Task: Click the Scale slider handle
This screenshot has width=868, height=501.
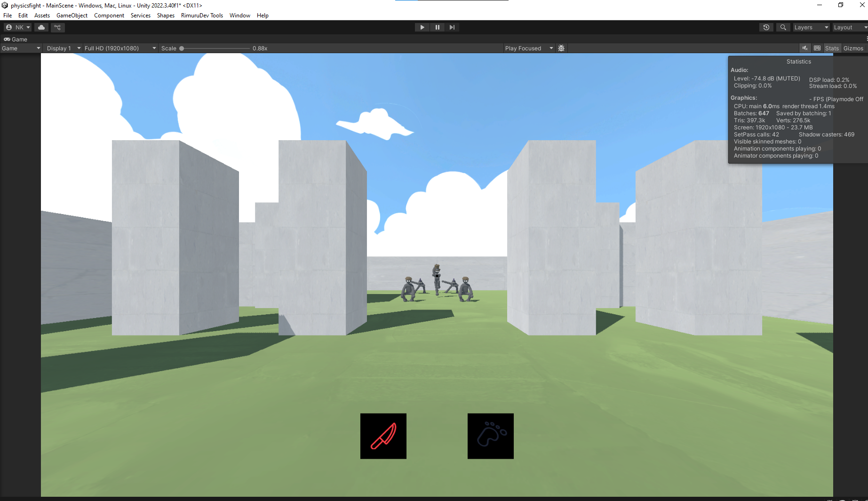Action: 182,48
